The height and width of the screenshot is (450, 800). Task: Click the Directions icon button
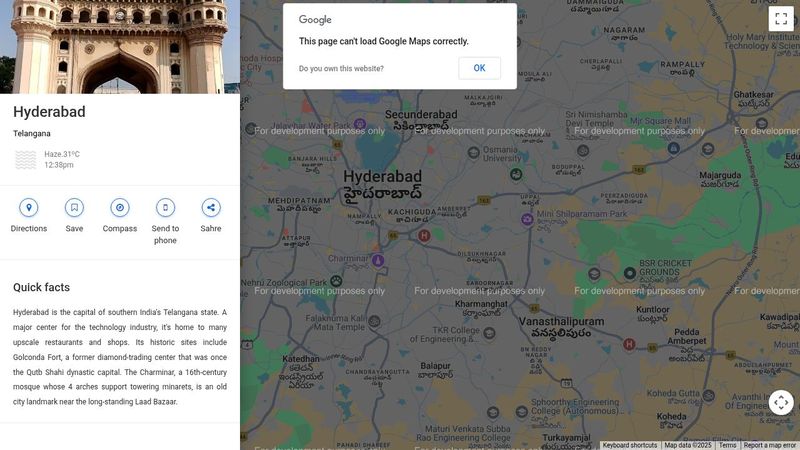(x=29, y=208)
